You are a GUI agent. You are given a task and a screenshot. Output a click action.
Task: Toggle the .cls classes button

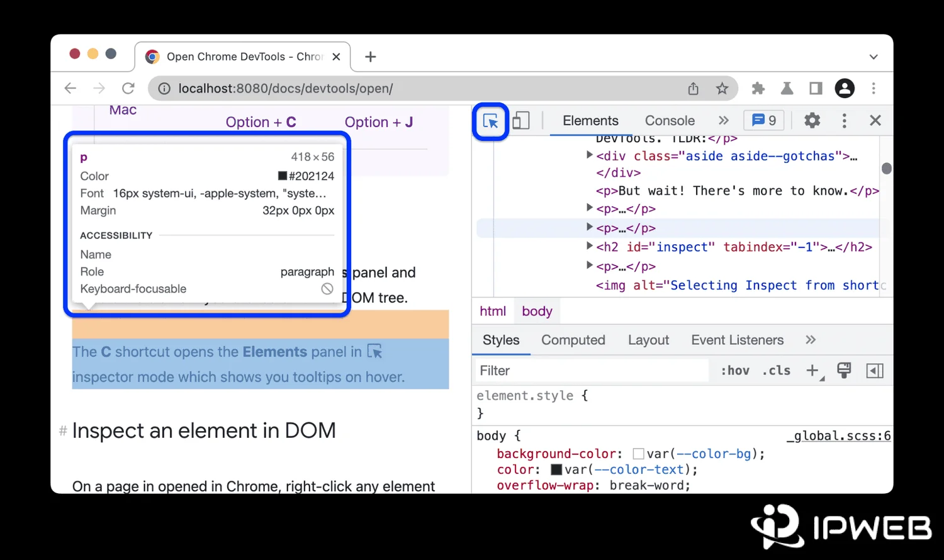tap(776, 371)
